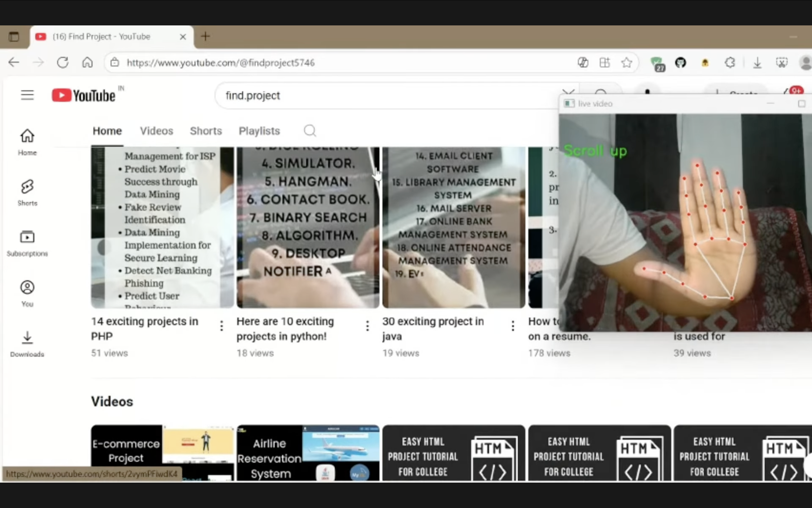Image resolution: width=812 pixels, height=508 pixels.
Task: Click the browser profile avatar
Action: [x=806, y=63]
